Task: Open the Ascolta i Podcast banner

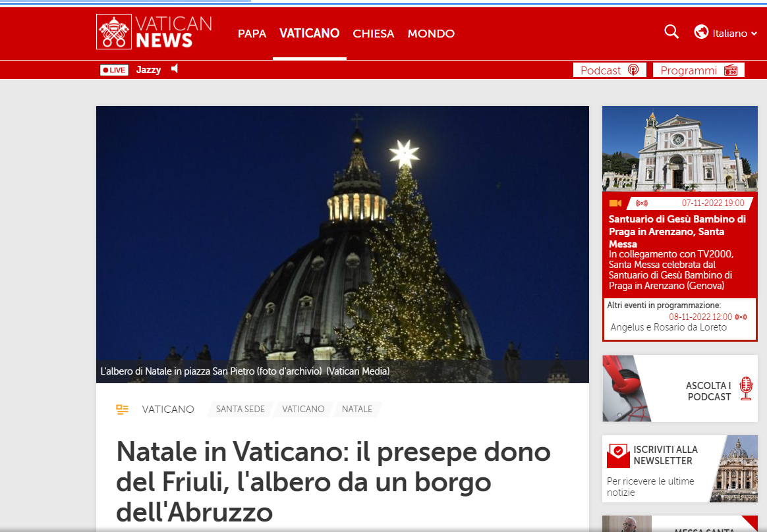Action: tap(680, 388)
